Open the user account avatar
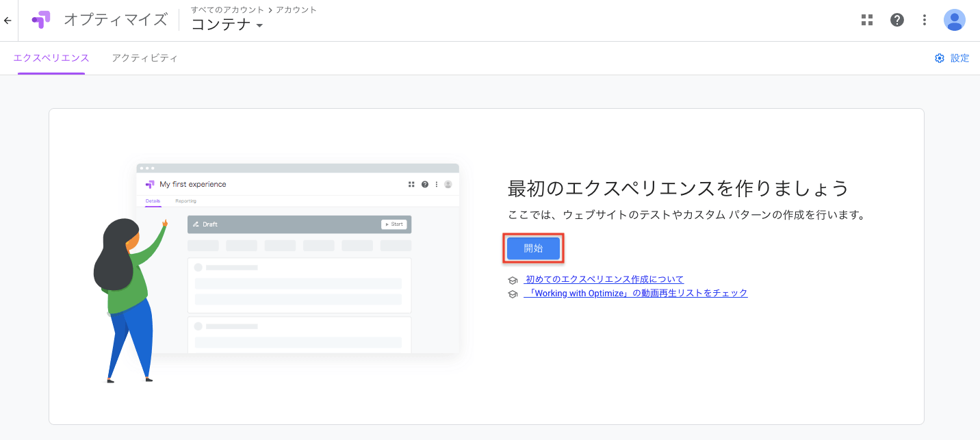Viewport: 980px width, 440px height. coord(955,20)
